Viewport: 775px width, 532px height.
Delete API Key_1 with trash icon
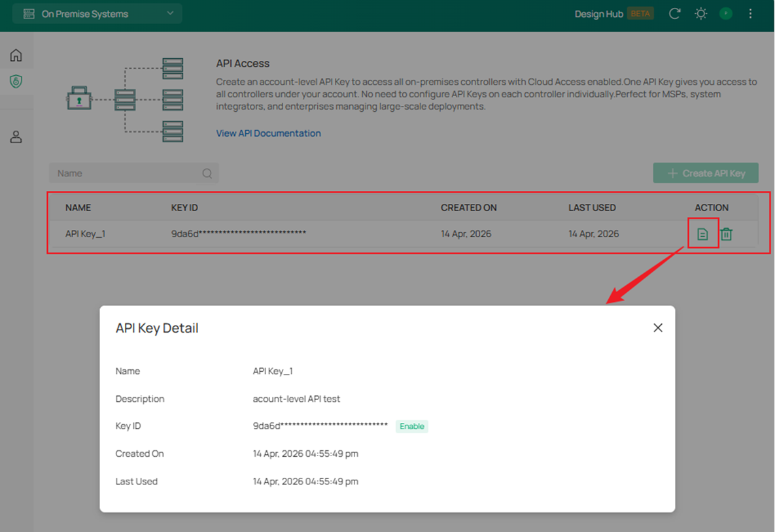point(726,233)
